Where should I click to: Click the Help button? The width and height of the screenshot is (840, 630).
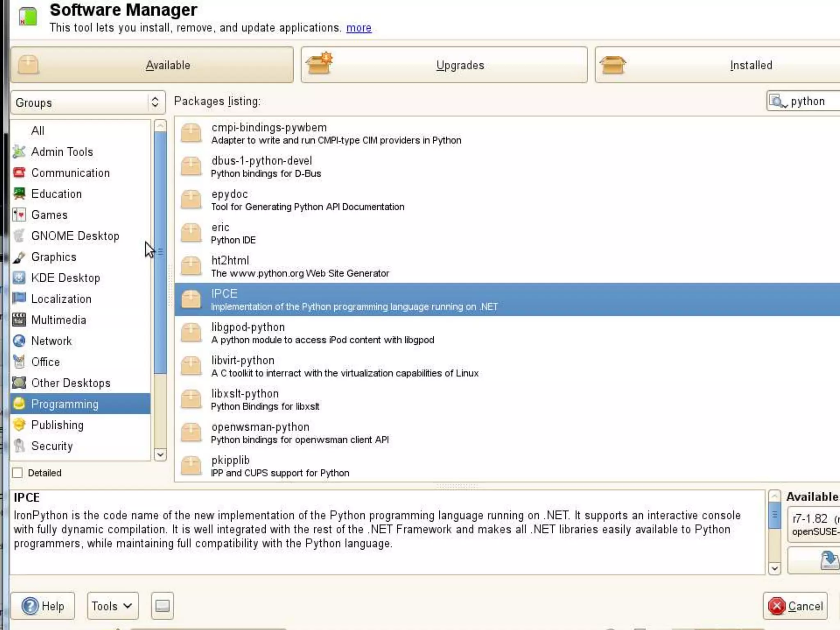pos(43,606)
